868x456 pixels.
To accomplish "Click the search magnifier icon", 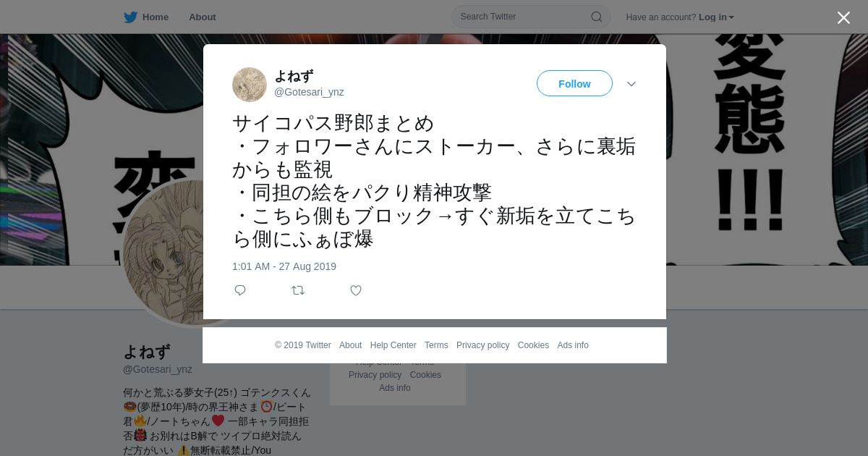I will pyautogui.click(x=597, y=17).
